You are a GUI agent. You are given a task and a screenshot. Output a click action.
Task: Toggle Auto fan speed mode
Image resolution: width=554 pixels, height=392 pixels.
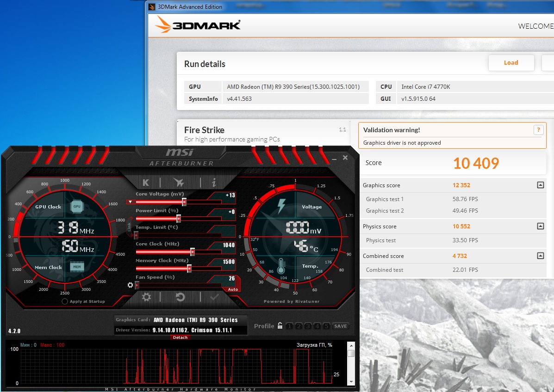[x=233, y=289]
